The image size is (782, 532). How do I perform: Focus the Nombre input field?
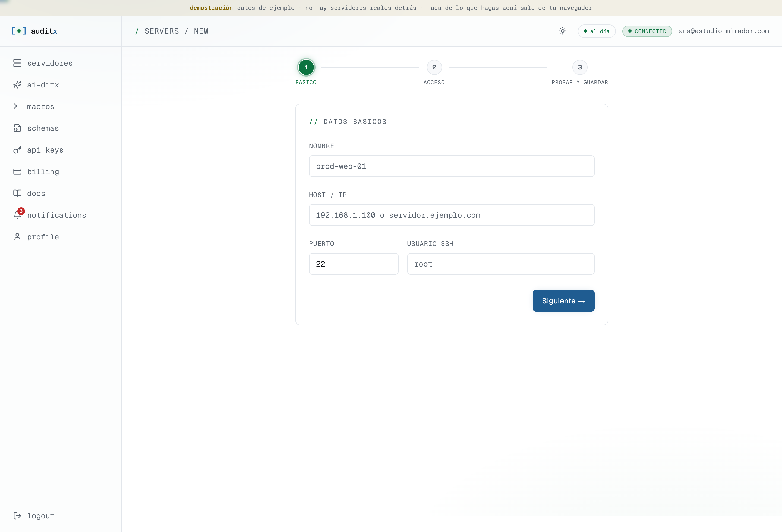(452, 166)
